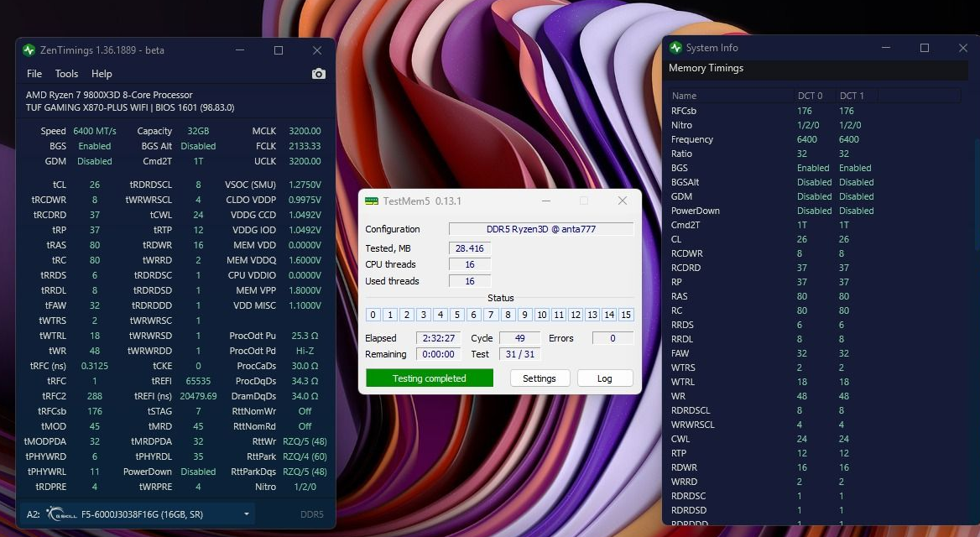Click the VSOC (SMU) 1.2750V value
Image resolution: width=980 pixels, height=537 pixels.
305,185
